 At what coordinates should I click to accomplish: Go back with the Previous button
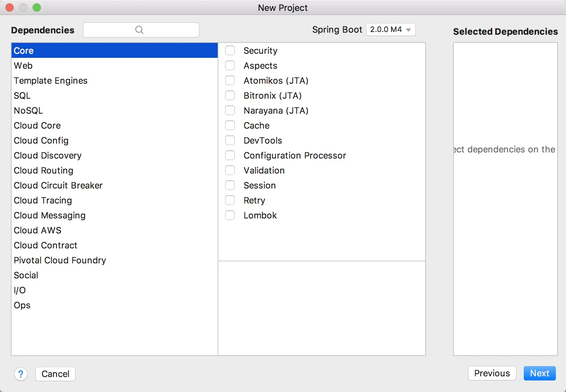492,373
